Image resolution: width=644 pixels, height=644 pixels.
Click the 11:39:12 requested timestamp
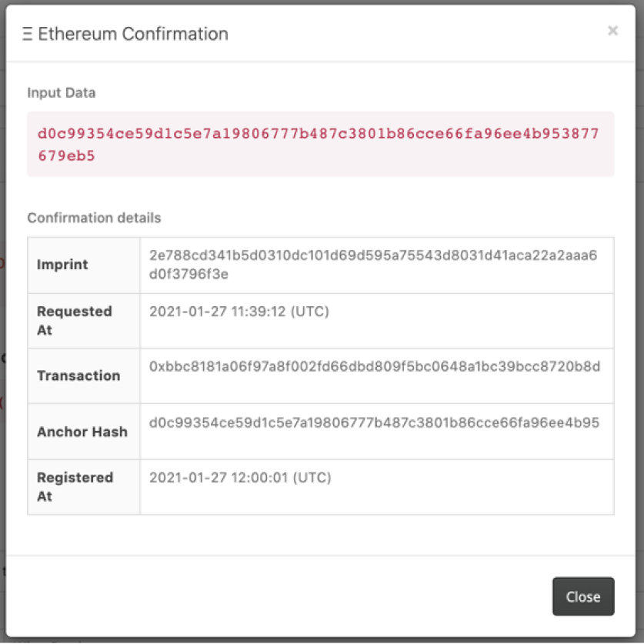click(239, 312)
